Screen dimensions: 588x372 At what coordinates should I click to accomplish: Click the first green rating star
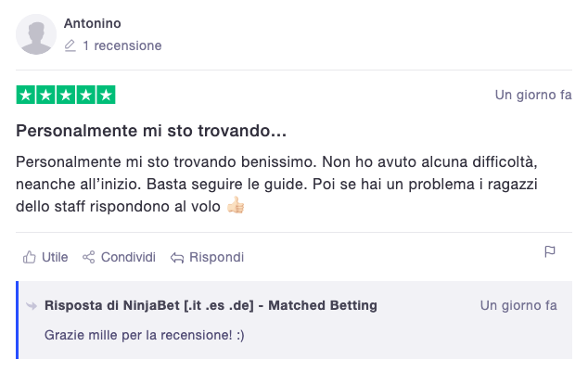pos(26,95)
